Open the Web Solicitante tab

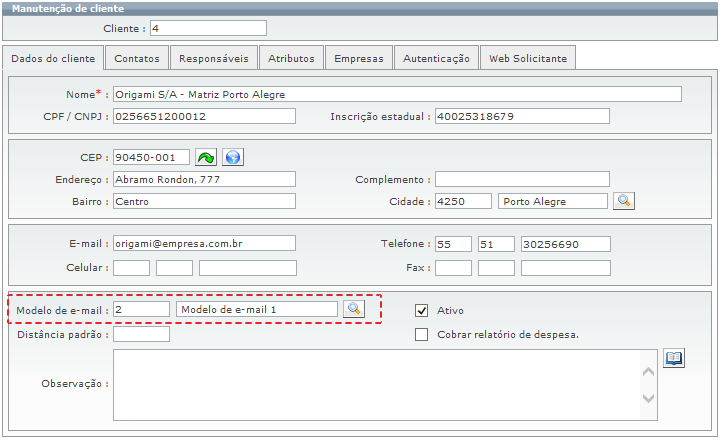point(528,58)
